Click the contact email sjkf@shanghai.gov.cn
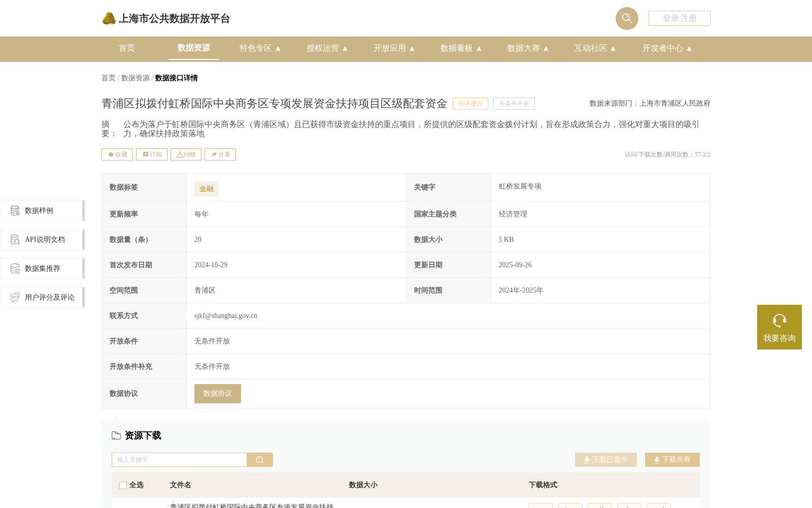This screenshot has width=812, height=508. coord(226,315)
